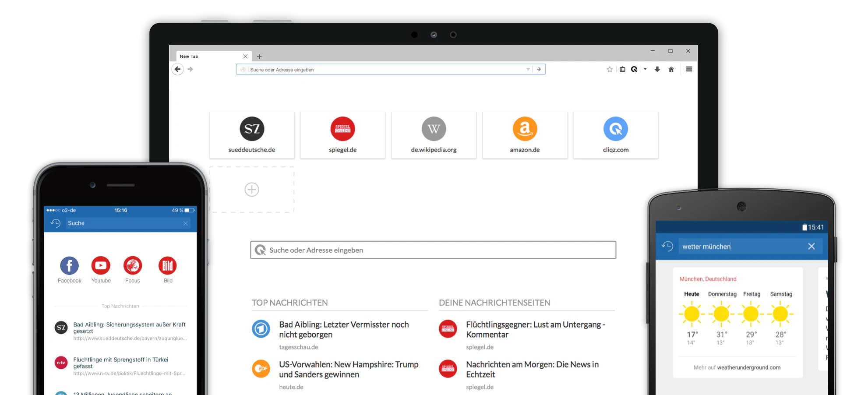Click tagesschau.de source label

(299, 347)
